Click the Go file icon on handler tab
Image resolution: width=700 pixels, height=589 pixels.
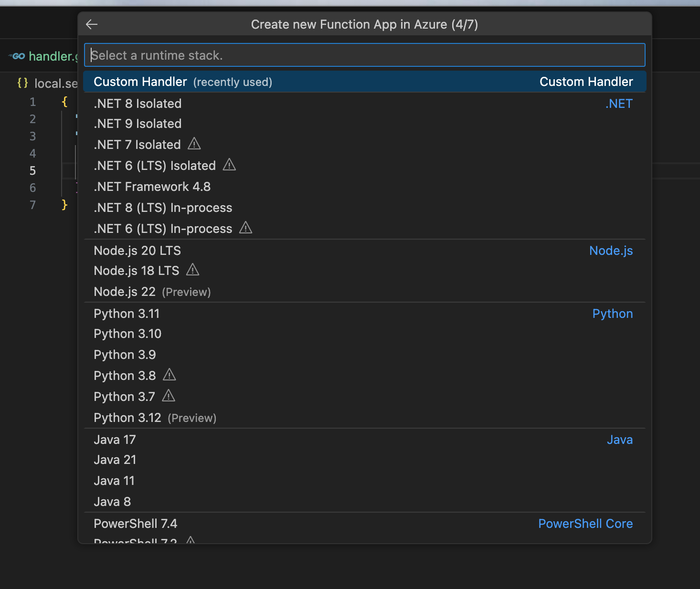click(x=17, y=56)
